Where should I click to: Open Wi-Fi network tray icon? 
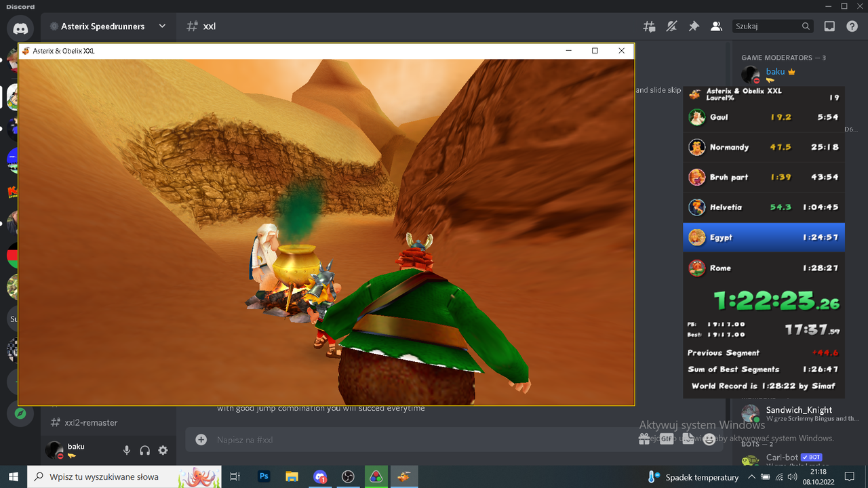click(779, 477)
